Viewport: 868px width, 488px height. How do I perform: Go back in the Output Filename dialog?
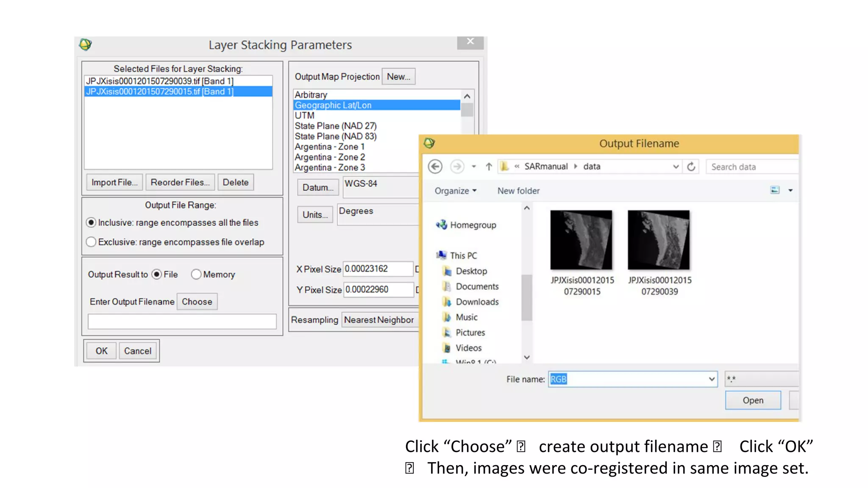[435, 166]
